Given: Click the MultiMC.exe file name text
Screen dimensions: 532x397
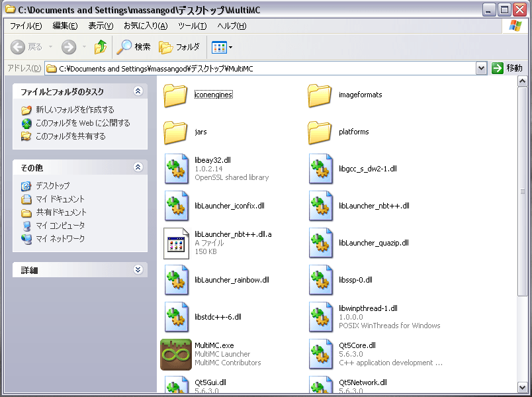Looking at the screenshot, I should [214, 345].
